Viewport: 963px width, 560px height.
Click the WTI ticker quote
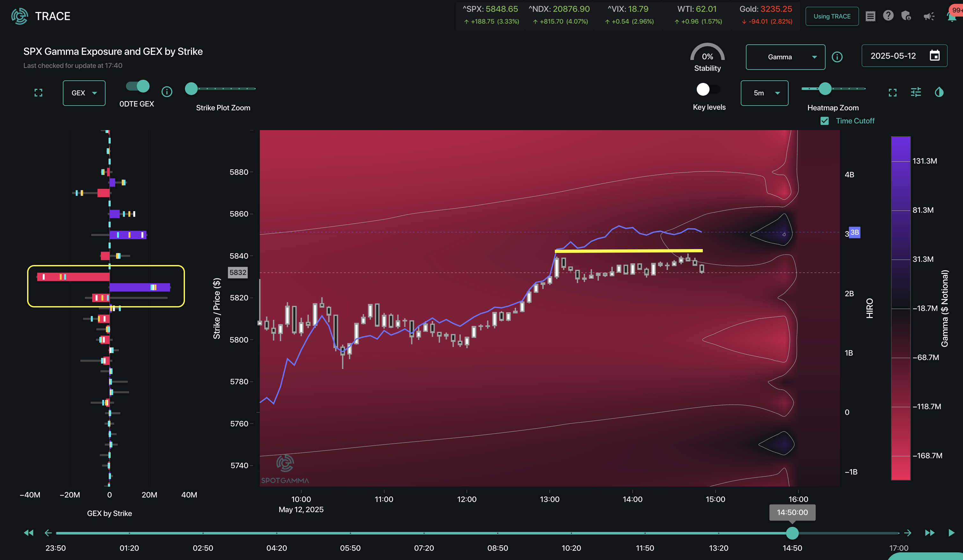pos(697,15)
